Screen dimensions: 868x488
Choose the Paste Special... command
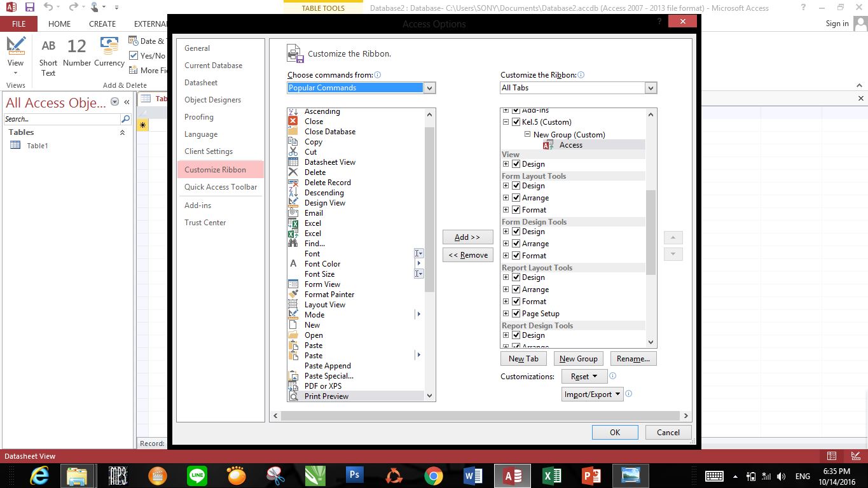pyautogui.click(x=355, y=376)
